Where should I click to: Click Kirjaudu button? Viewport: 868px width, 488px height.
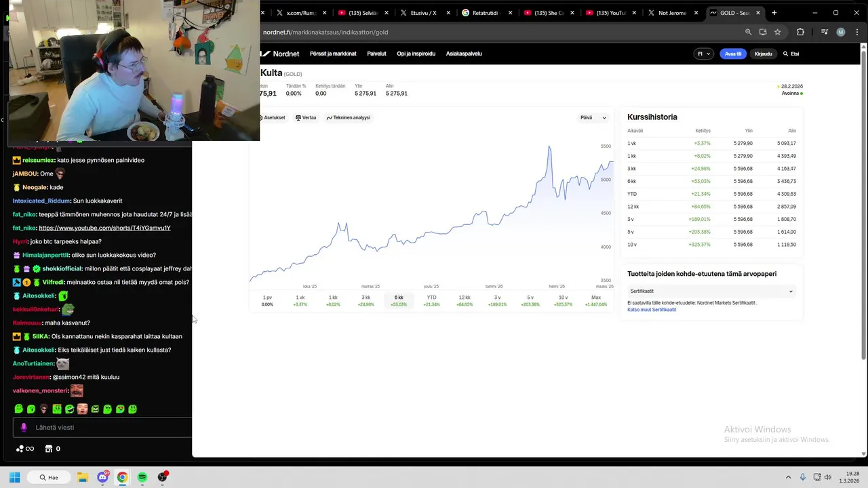coord(763,54)
